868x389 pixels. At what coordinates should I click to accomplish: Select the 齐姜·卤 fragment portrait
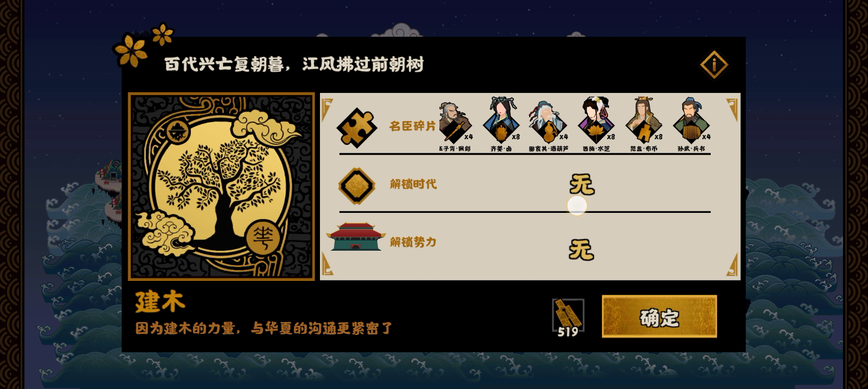tap(501, 121)
